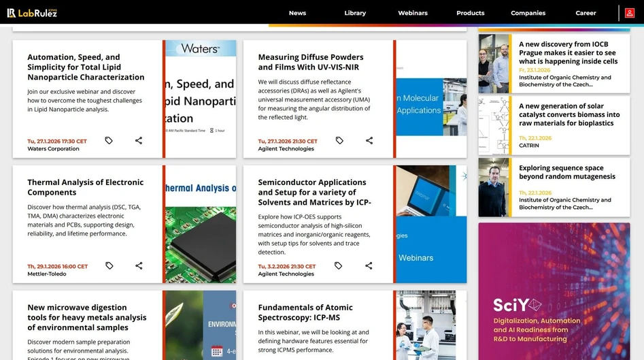Open Semiconductor Applications and Setup webinar title
This screenshot has width=644, height=360.
(x=314, y=193)
